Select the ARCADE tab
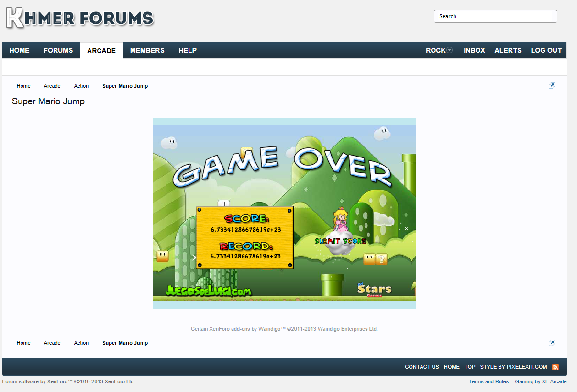The width and height of the screenshot is (577, 392). tap(101, 50)
